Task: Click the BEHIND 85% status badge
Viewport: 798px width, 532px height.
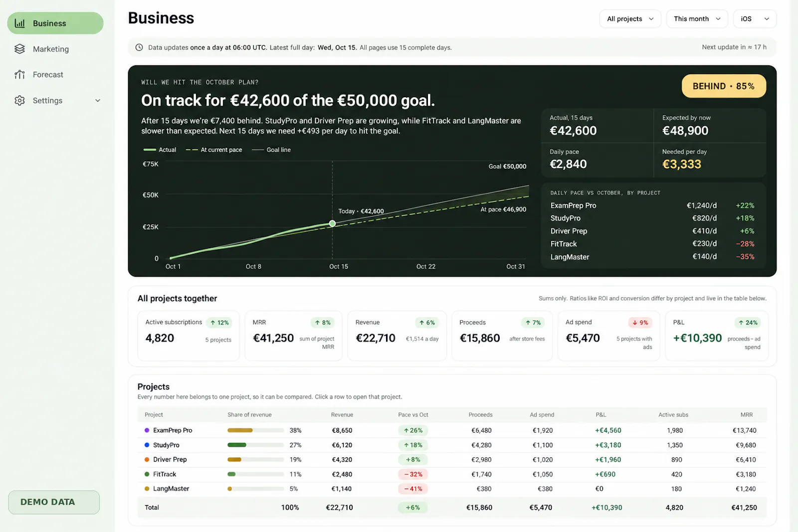Action: point(724,86)
